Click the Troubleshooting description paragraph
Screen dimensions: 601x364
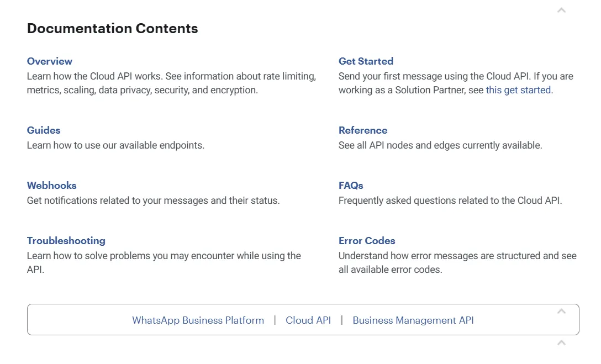164,262
